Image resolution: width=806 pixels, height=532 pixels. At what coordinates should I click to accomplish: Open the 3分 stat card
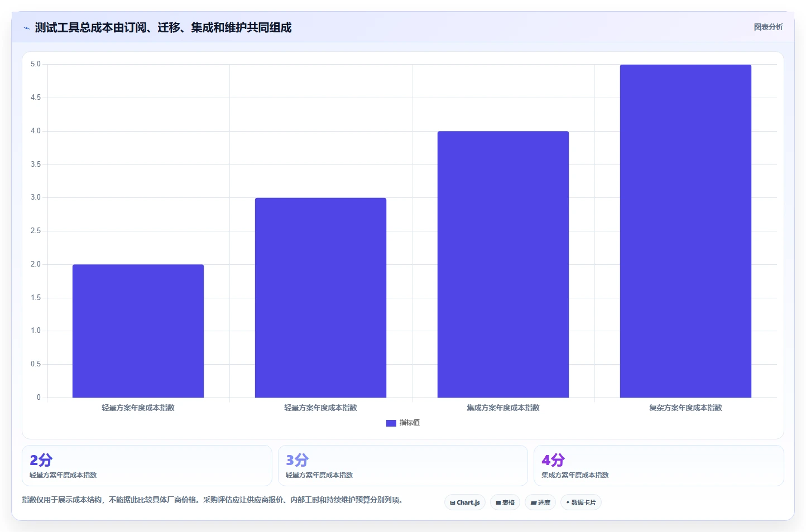tap(402, 466)
